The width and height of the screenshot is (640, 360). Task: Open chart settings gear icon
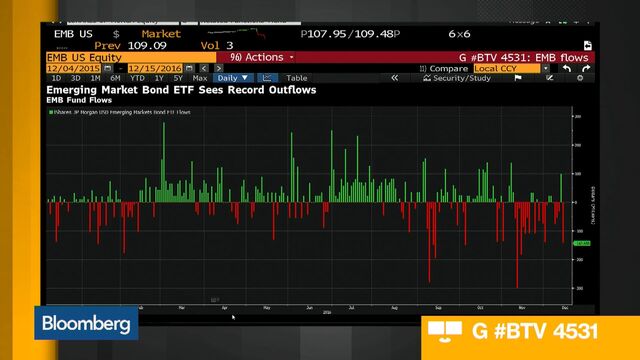580,78
